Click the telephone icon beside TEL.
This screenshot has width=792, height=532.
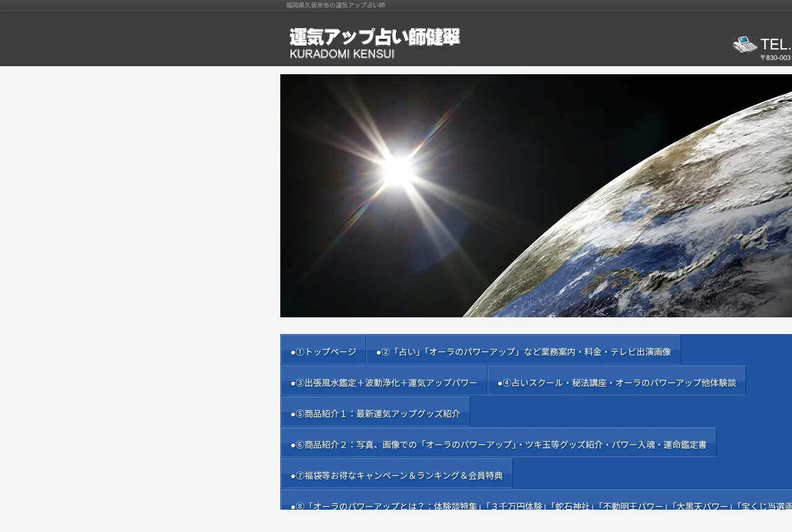point(745,45)
